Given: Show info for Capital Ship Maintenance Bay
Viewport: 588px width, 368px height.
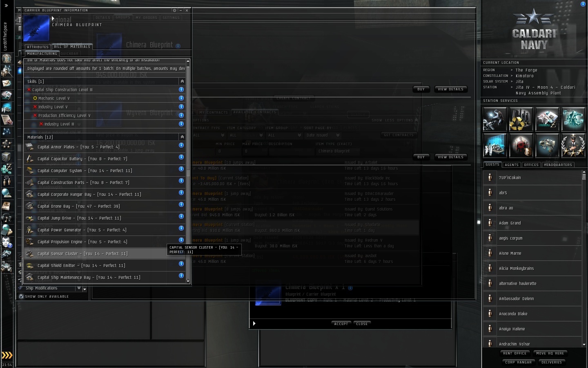Looking at the screenshot, I should (181, 276).
